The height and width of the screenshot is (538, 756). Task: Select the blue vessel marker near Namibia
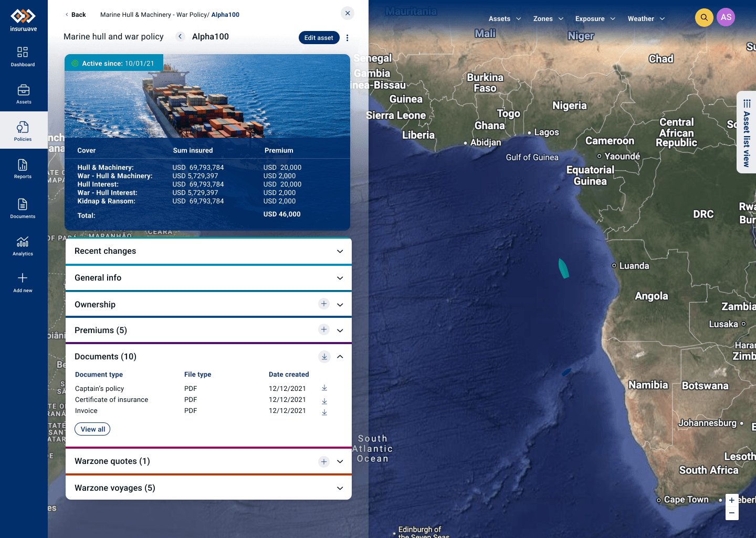click(x=566, y=372)
